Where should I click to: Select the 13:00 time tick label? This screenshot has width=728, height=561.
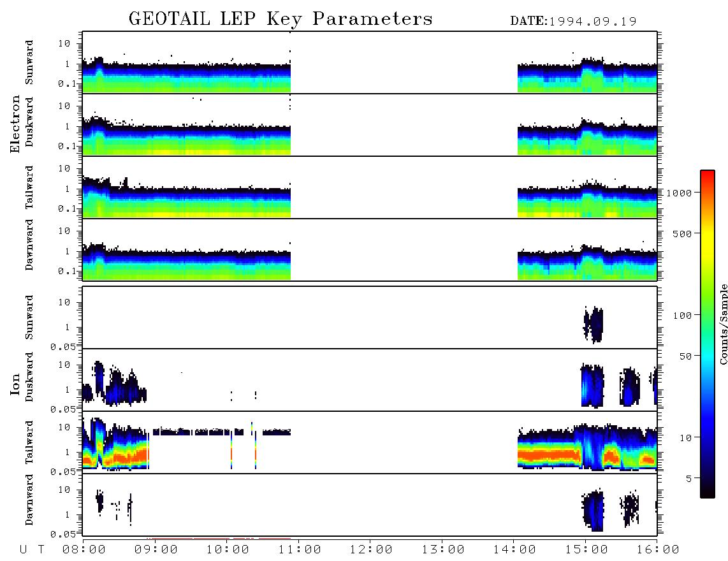click(443, 550)
